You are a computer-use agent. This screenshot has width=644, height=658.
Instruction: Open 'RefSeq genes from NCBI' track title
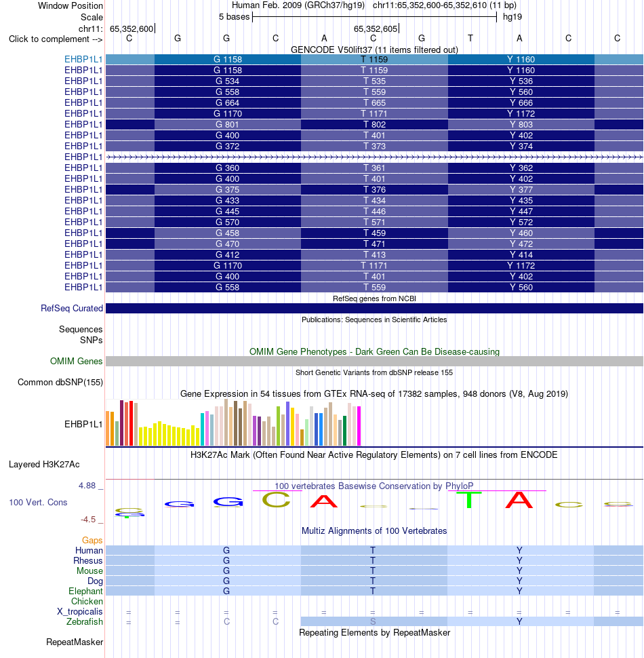coord(374,298)
